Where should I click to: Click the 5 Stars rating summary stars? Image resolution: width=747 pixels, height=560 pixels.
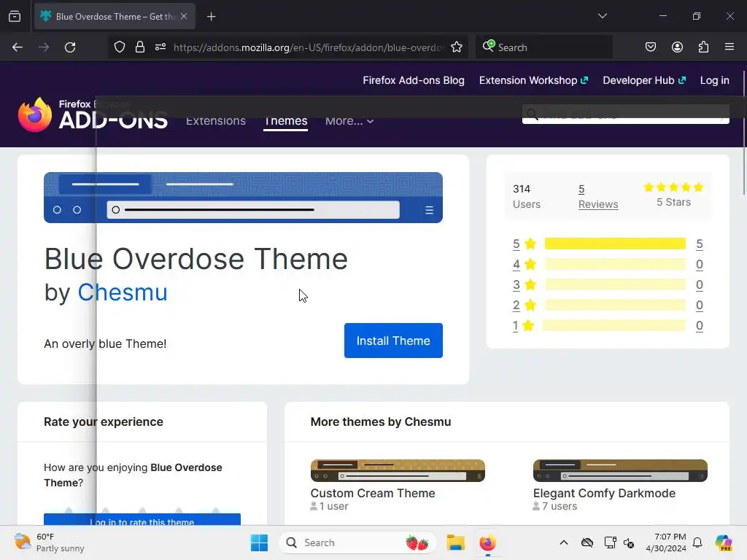pyautogui.click(x=673, y=187)
